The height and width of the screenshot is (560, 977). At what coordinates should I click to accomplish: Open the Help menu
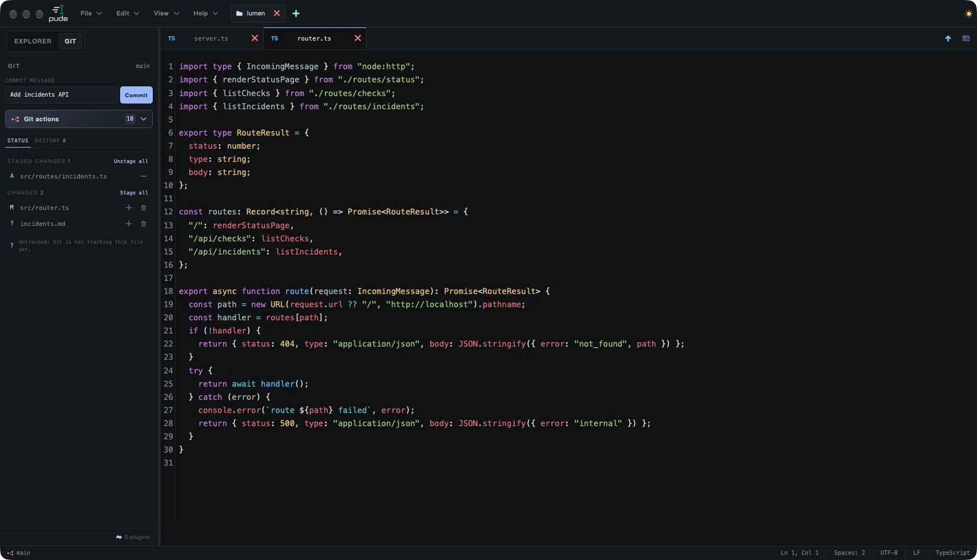(x=205, y=13)
